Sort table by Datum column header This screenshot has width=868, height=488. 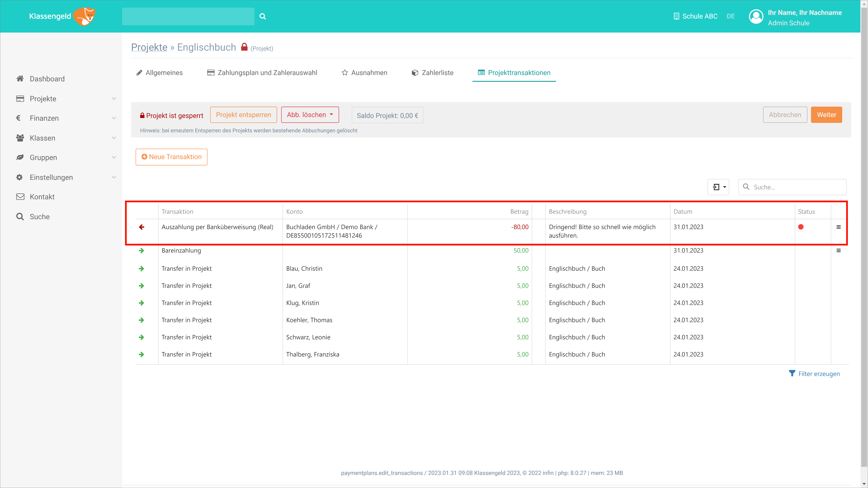[683, 212]
